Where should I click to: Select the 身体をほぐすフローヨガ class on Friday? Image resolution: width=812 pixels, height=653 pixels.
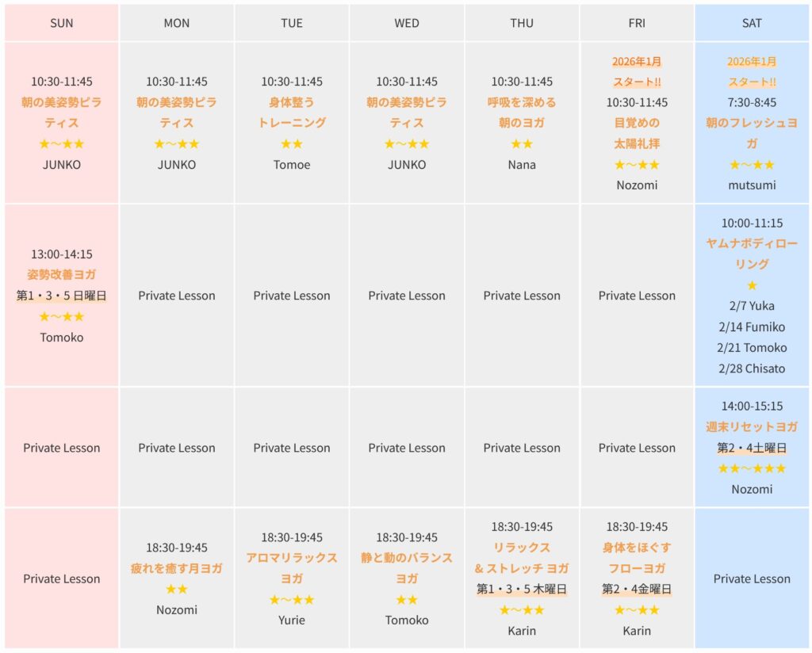(637, 558)
